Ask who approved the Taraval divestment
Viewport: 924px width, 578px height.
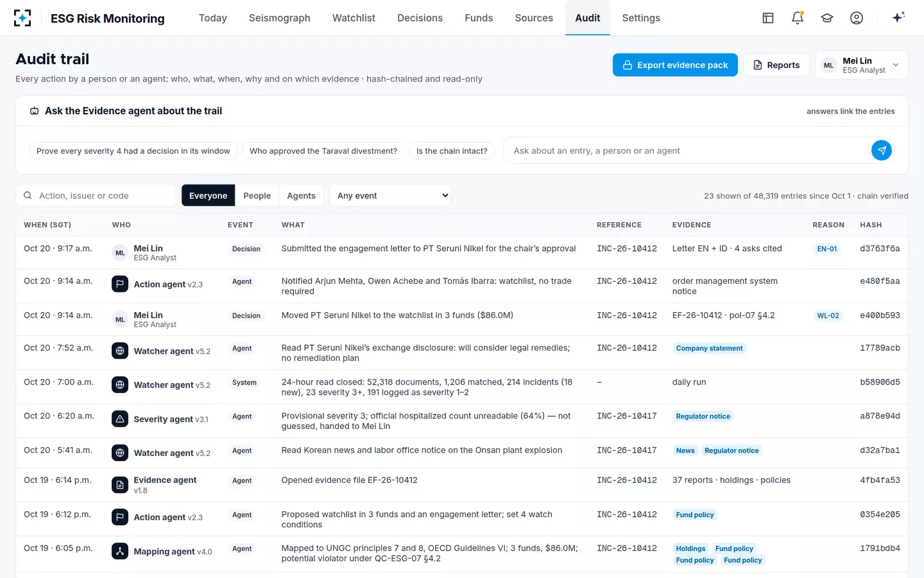(x=323, y=151)
